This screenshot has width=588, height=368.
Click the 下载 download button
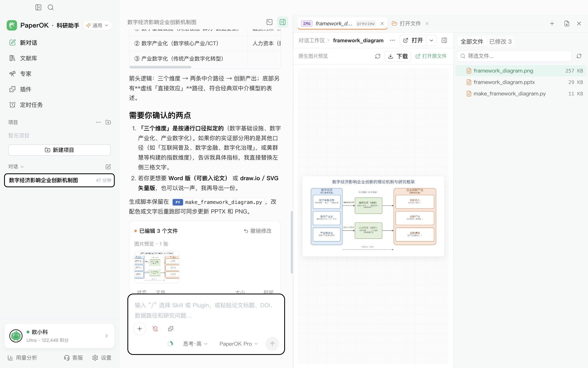[398, 56]
